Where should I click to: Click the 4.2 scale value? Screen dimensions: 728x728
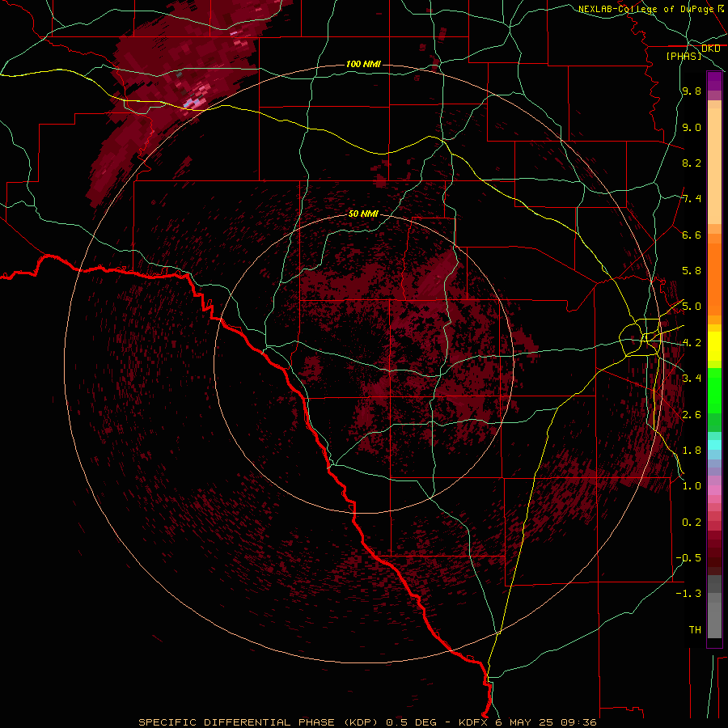point(692,343)
